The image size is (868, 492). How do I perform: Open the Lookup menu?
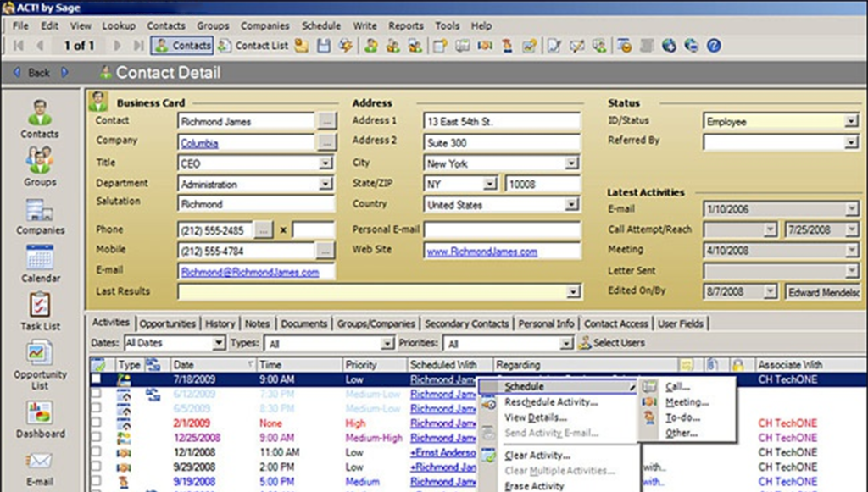click(x=119, y=25)
